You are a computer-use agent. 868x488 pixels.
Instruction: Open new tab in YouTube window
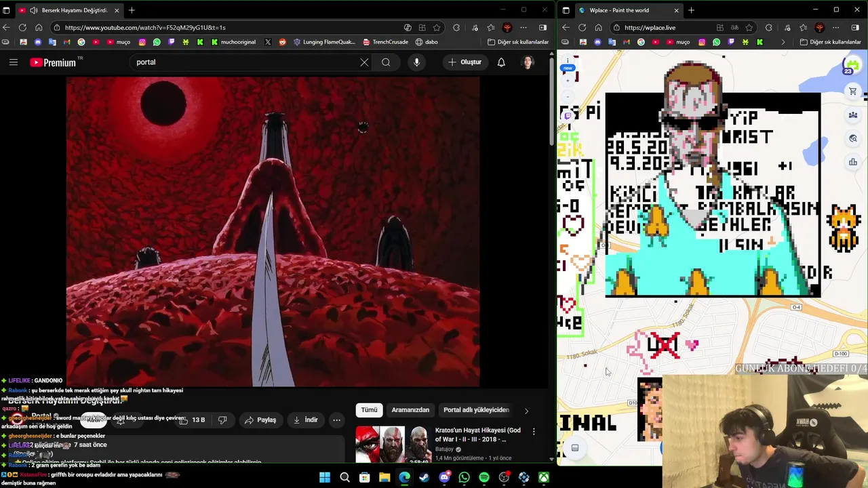point(132,10)
